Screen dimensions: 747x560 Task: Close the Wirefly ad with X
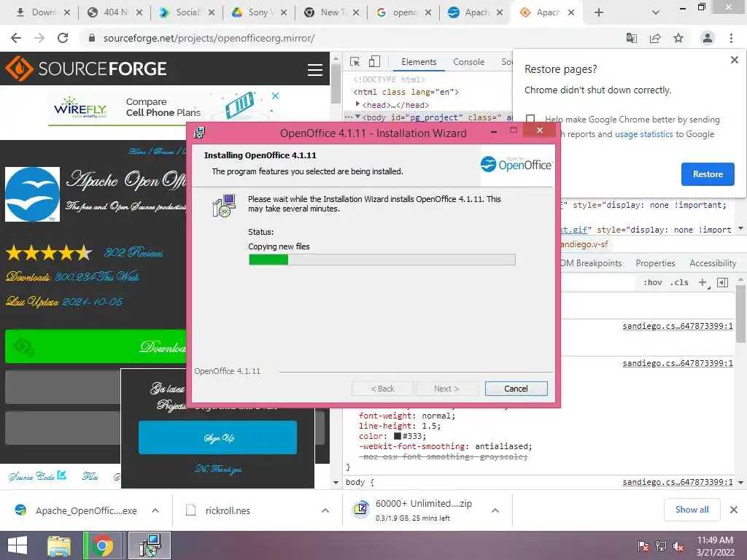pos(275,96)
